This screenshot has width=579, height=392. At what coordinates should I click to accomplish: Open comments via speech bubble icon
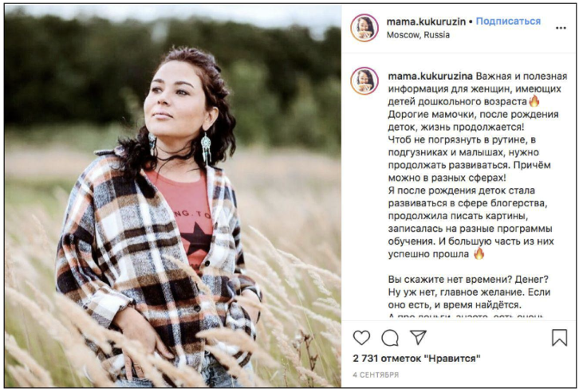tap(390, 337)
